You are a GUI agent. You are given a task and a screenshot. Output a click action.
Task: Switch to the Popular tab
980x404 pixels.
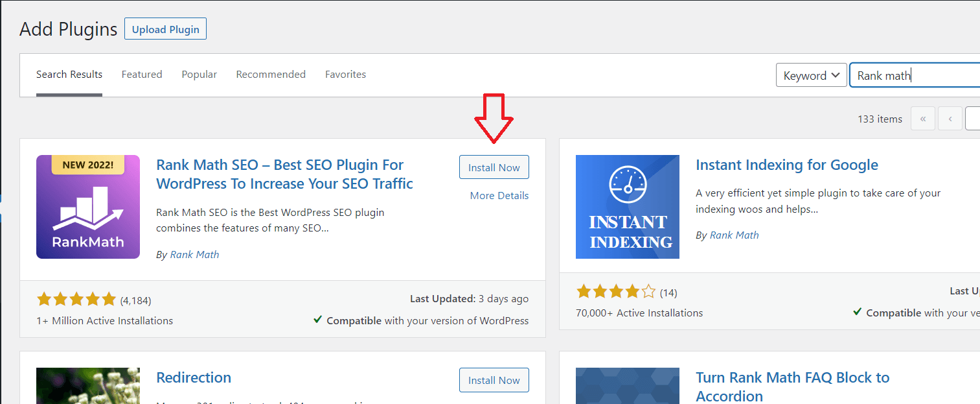(x=199, y=75)
